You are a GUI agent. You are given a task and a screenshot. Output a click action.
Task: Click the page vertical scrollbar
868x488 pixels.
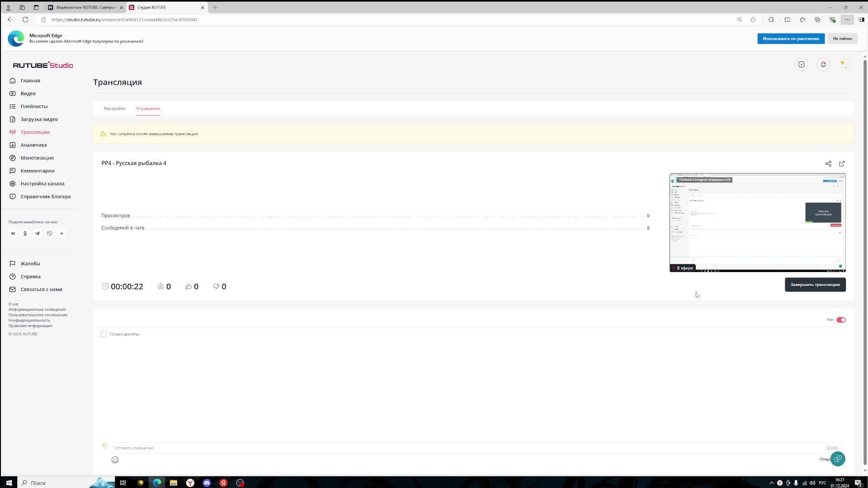(x=865, y=262)
